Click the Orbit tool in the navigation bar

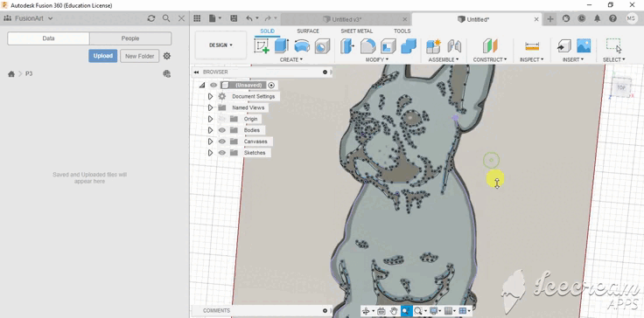[366, 311]
